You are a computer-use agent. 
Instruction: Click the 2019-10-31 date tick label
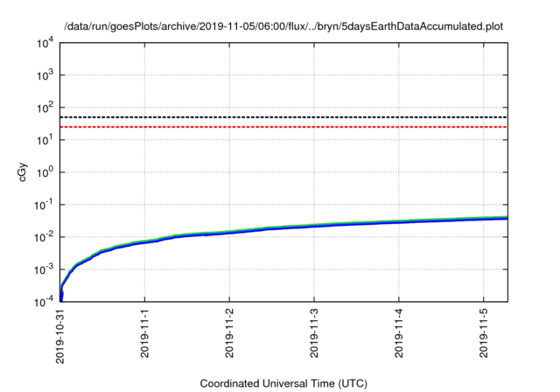[60, 336]
